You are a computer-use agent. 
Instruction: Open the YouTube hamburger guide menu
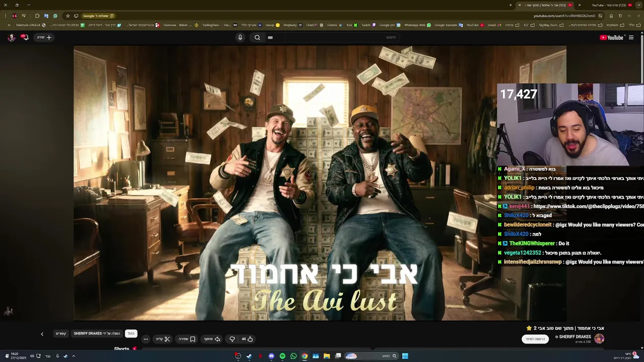point(631,37)
